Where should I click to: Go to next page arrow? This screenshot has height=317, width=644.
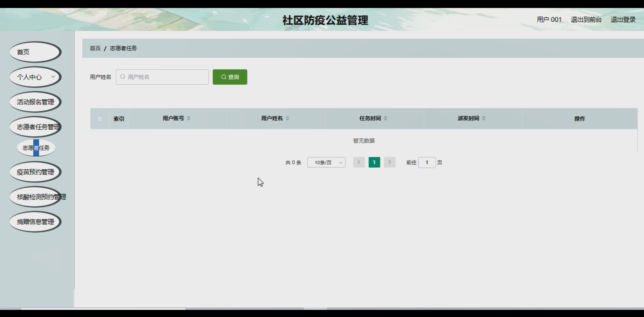click(x=389, y=162)
